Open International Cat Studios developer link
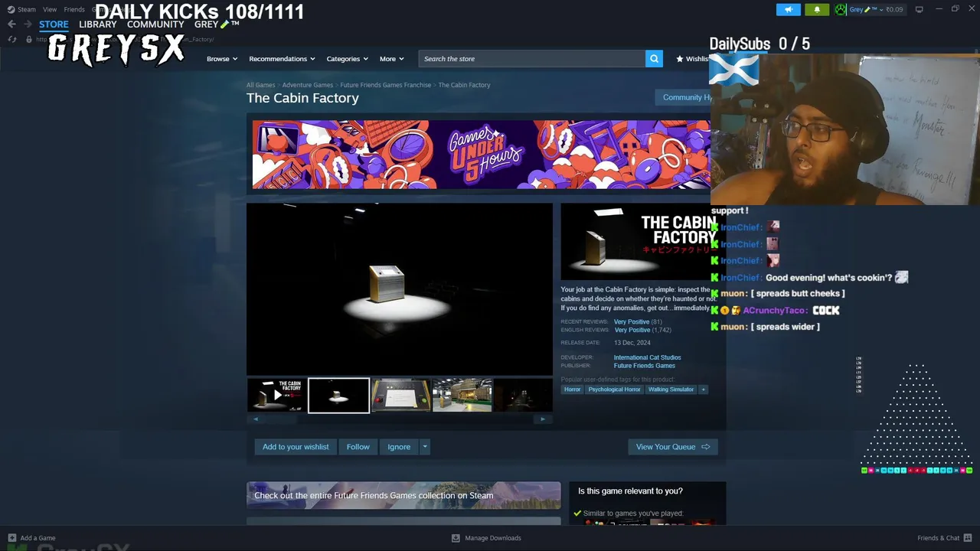Screen dimensions: 980x551 click(647, 357)
